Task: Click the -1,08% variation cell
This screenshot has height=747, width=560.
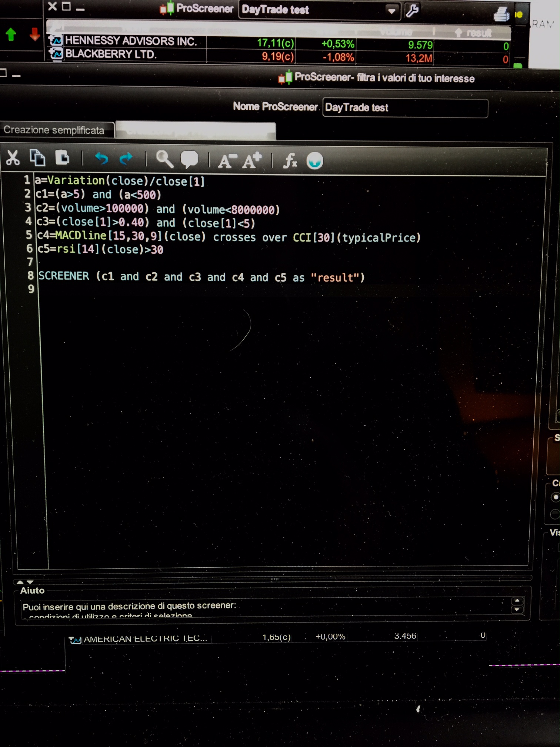Action: pos(338,57)
